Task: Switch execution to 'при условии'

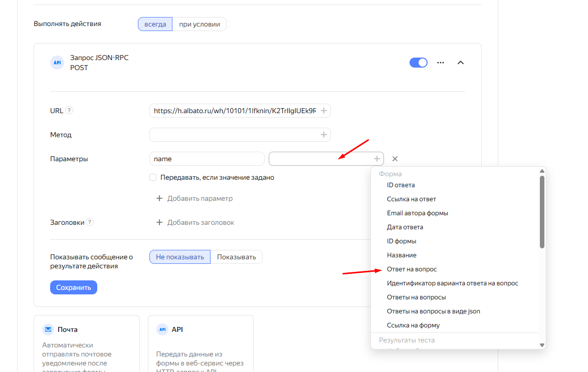Action: (x=199, y=24)
